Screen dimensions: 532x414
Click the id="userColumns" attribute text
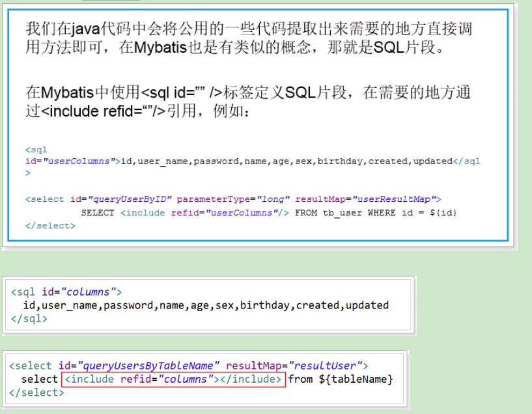[x=70, y=161]
